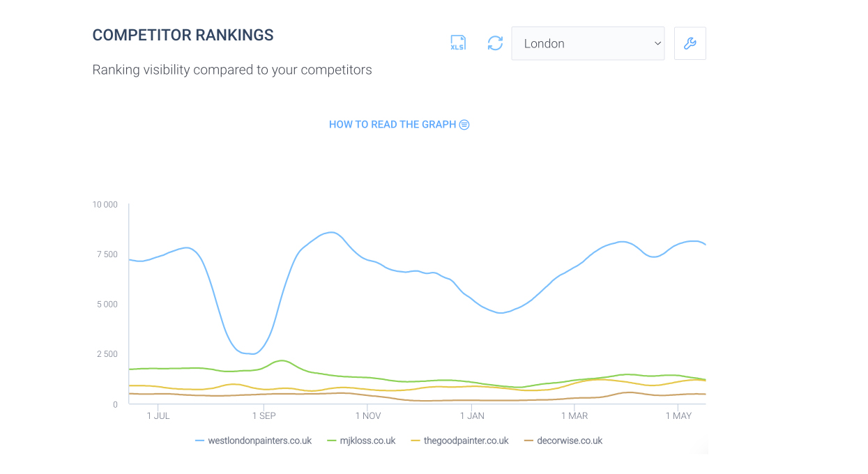Select the 1 NOV axis date
The image size is (868, 474).
tap(368, 416)
